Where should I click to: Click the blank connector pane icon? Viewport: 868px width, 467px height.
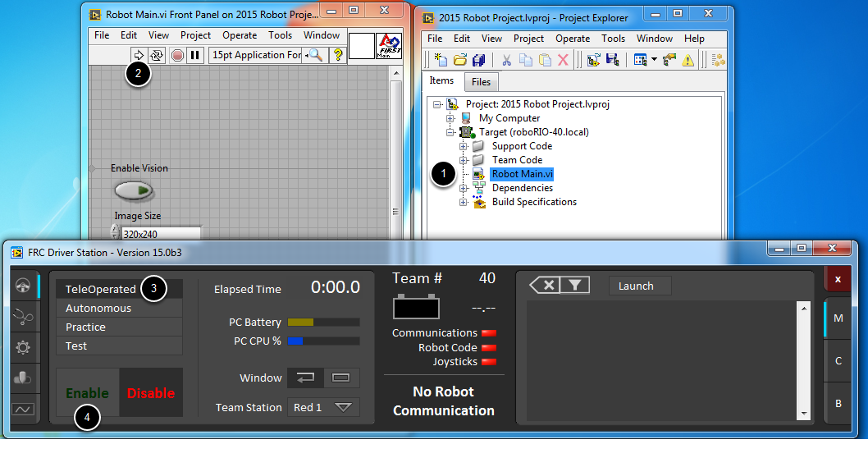362,46
